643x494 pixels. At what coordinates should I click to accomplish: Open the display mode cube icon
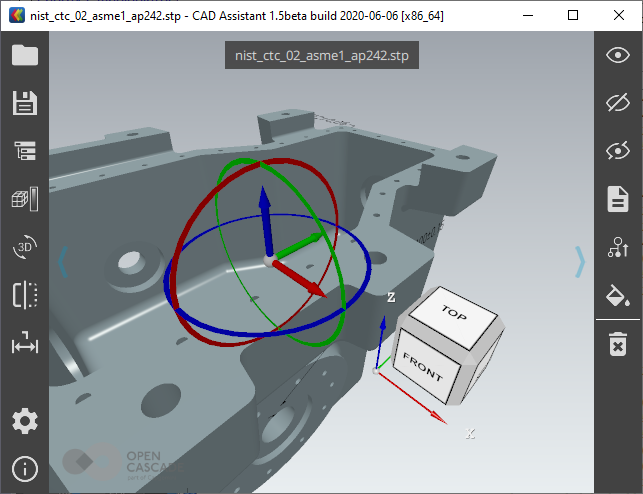pyautogui.click(x=24, y=198)
